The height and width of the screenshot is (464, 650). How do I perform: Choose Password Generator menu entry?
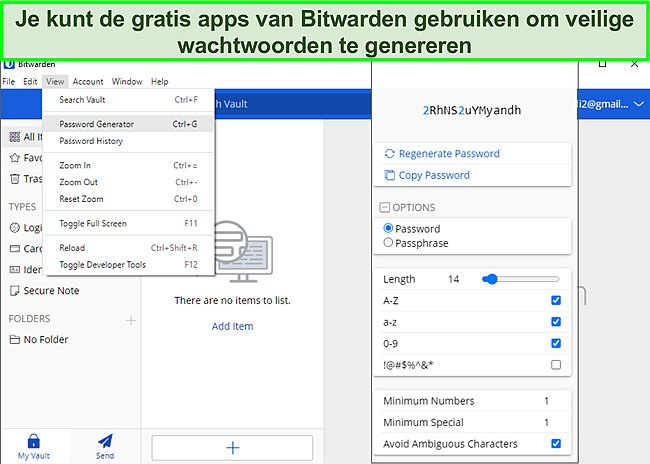point(129,124)
